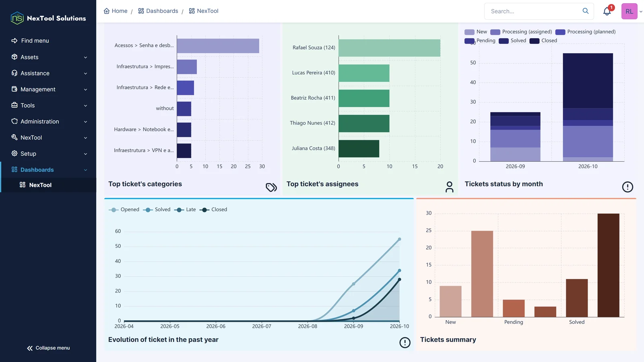Toggle Closed status in monthly chart legend
Image resolution: width=644 pixels, height=362 pixels.
(x=543, y=41)
